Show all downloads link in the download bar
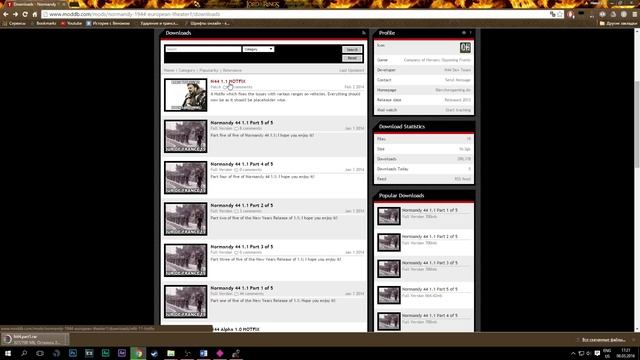 [603, 340]
